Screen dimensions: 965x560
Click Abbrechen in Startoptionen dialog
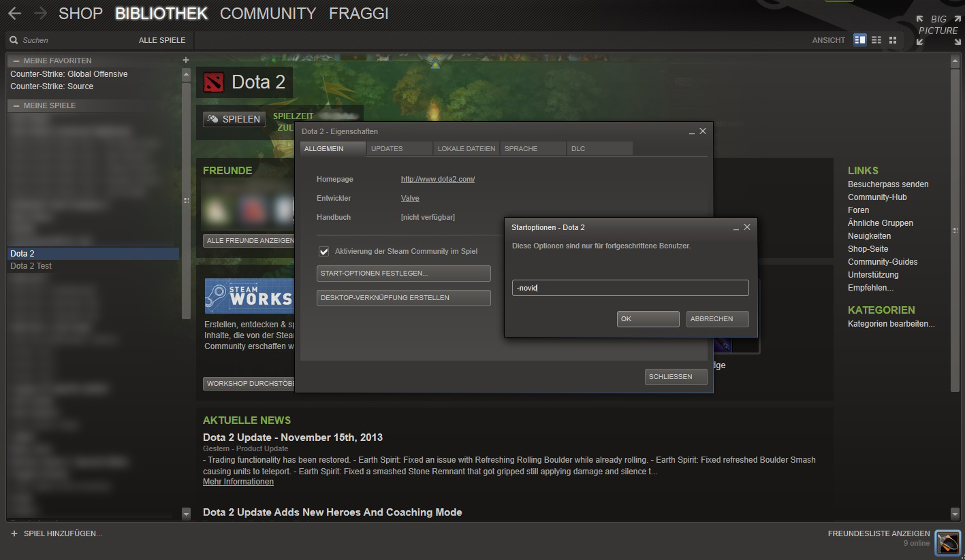tap(718, 319)
